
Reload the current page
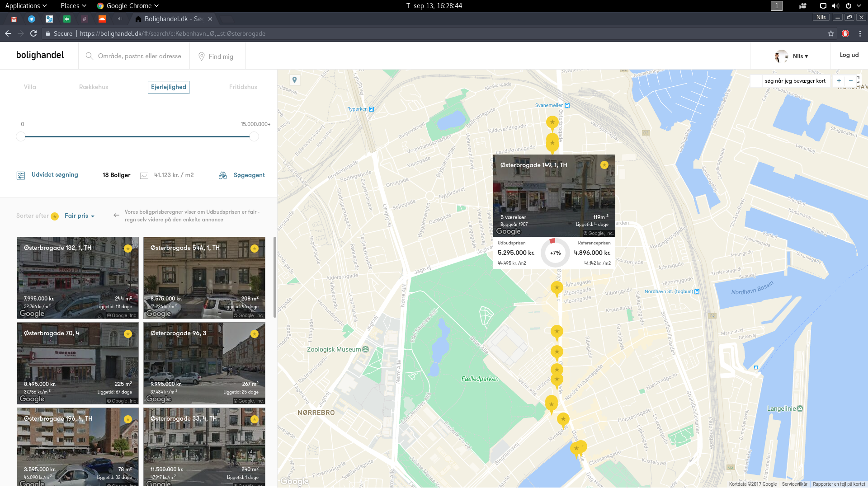[x=33, y=33]
